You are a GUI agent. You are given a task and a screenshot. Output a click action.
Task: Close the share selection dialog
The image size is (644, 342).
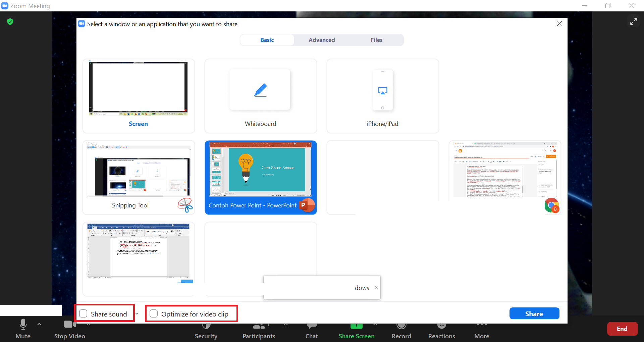[x=559, y=24]
